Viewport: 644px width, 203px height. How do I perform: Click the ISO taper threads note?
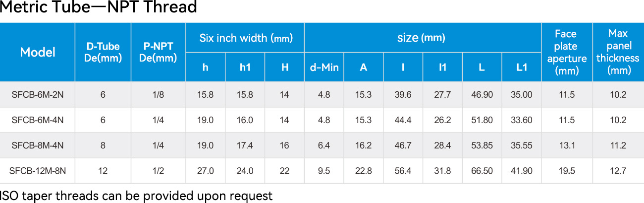(x=136, y=196)
